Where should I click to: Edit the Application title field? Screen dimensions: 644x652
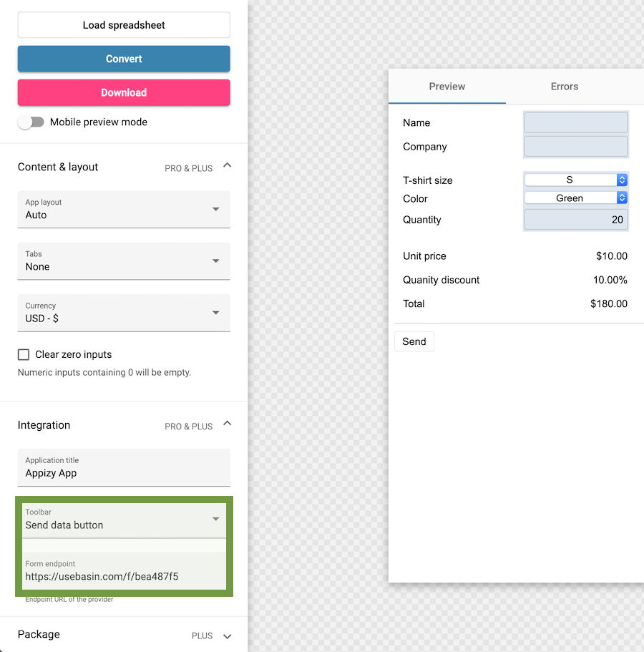[124, 467]
